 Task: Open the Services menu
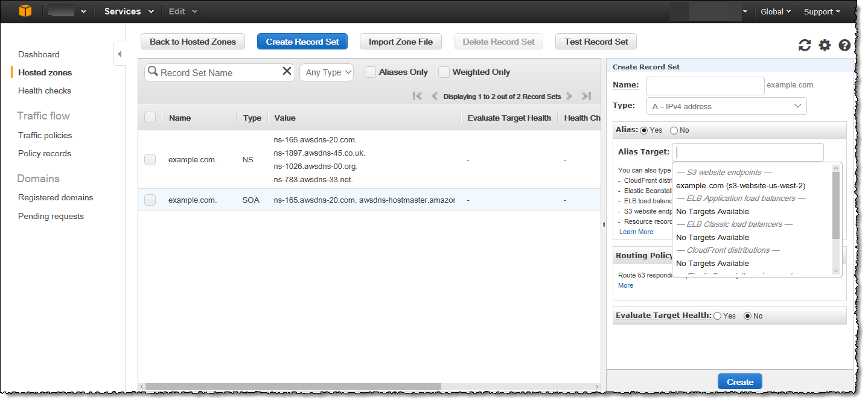(128, 11)
